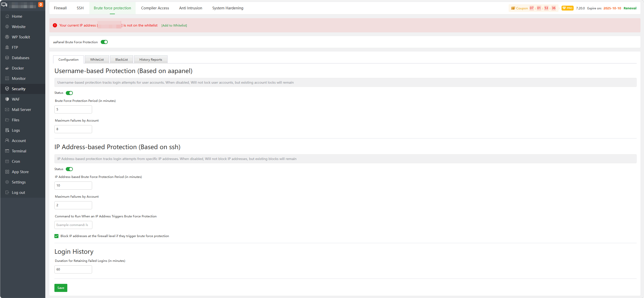Click the Renewal link at top right
The width and height of the screenshot is (644, 298).
(x=630, y=8)
